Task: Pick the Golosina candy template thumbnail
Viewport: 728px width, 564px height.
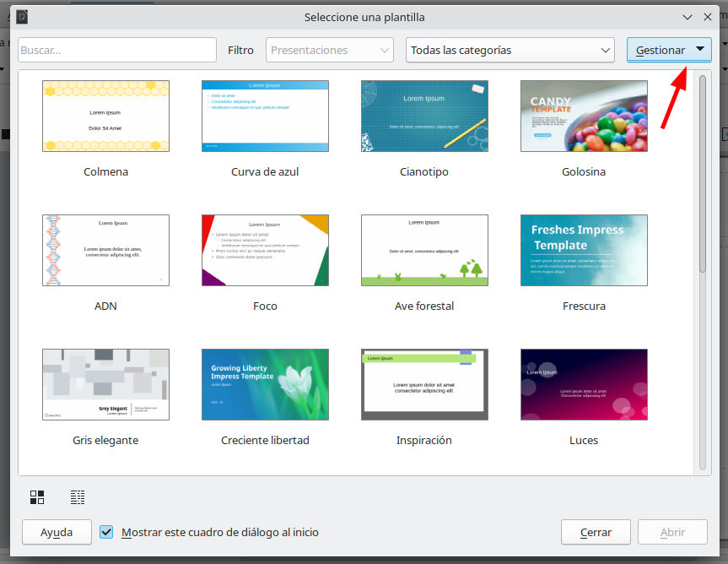Action: [584, 117]
